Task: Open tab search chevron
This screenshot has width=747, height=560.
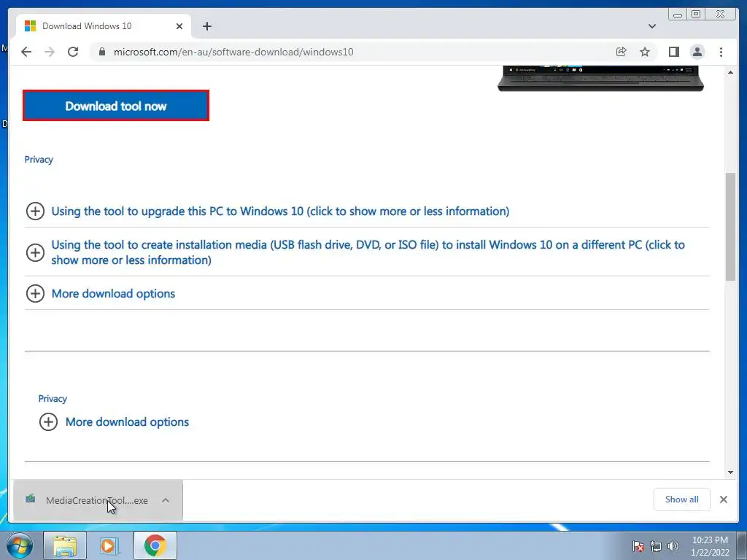Action: point(652,26)
